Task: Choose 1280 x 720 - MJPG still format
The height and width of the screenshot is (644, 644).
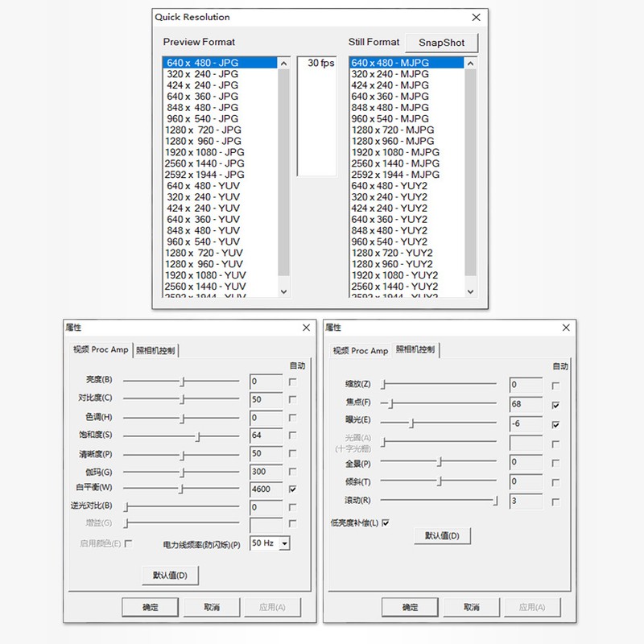Action: point(392,130)
